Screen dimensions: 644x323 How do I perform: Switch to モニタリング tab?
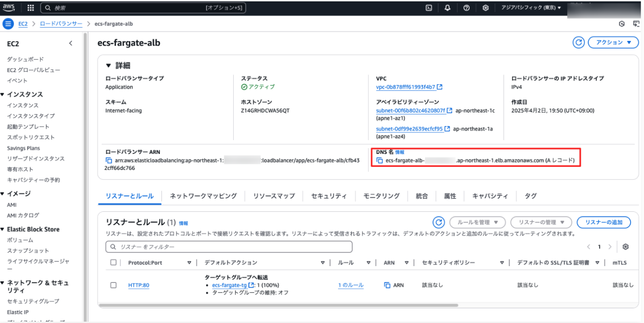(x=381, y=196)
